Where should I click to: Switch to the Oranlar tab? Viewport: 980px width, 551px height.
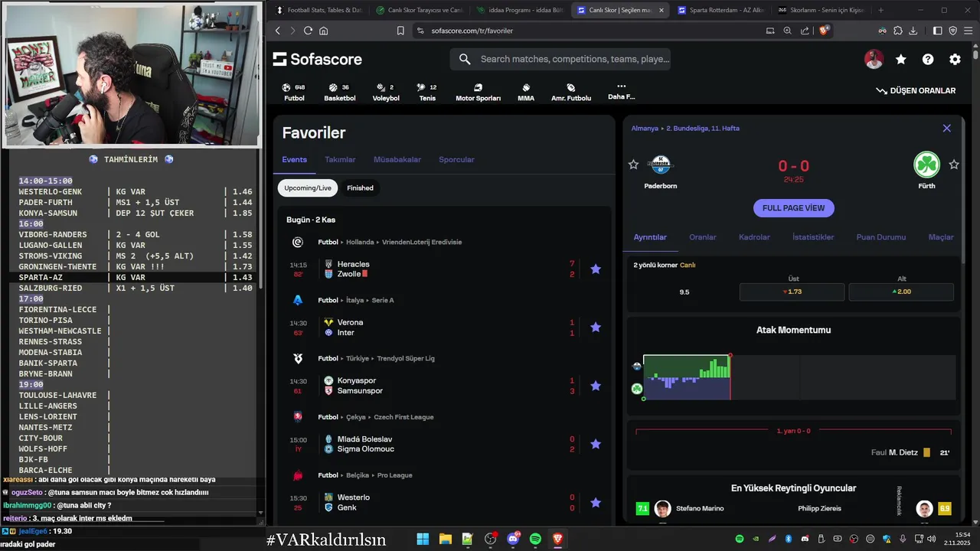(x=703, y=237)
